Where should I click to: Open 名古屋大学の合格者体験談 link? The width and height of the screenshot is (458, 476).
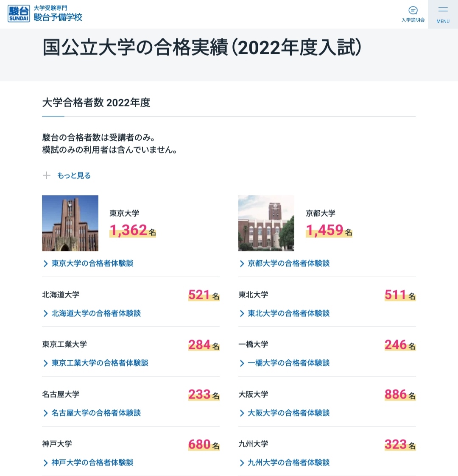point(96,413)
